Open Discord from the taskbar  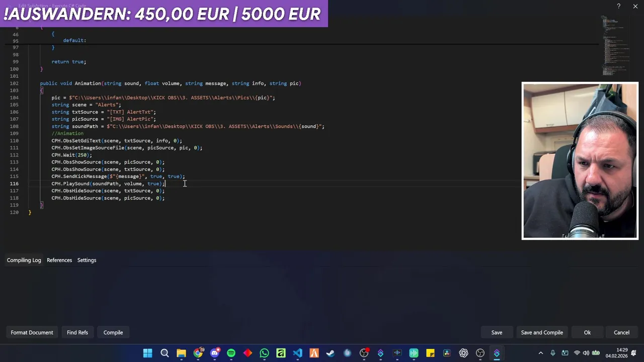[x=214, y=353]
